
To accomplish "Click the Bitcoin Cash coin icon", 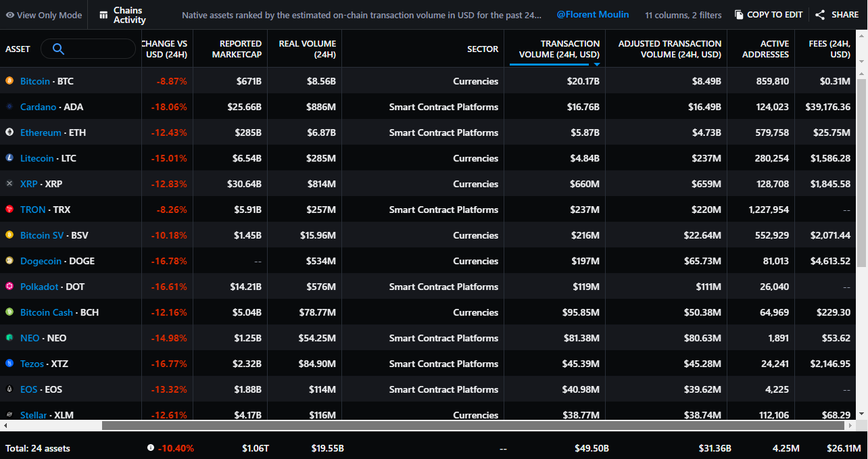I will [x=9, y=312].
